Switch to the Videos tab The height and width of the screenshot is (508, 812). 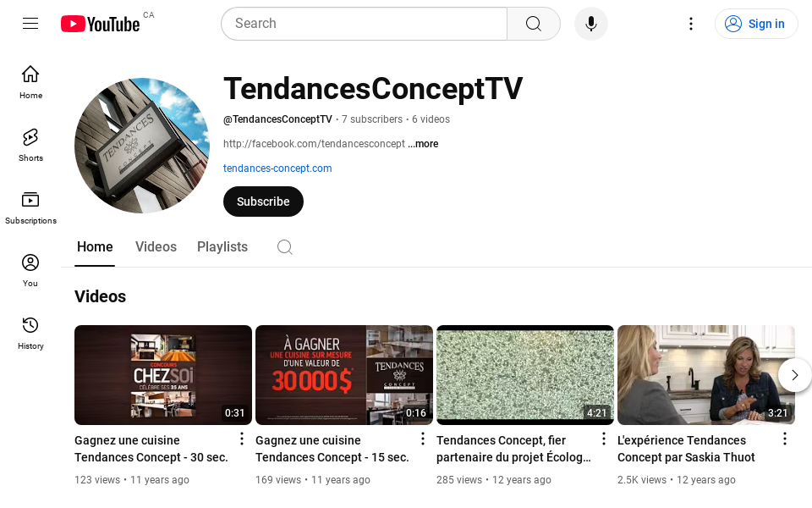(x=156, y=246)
